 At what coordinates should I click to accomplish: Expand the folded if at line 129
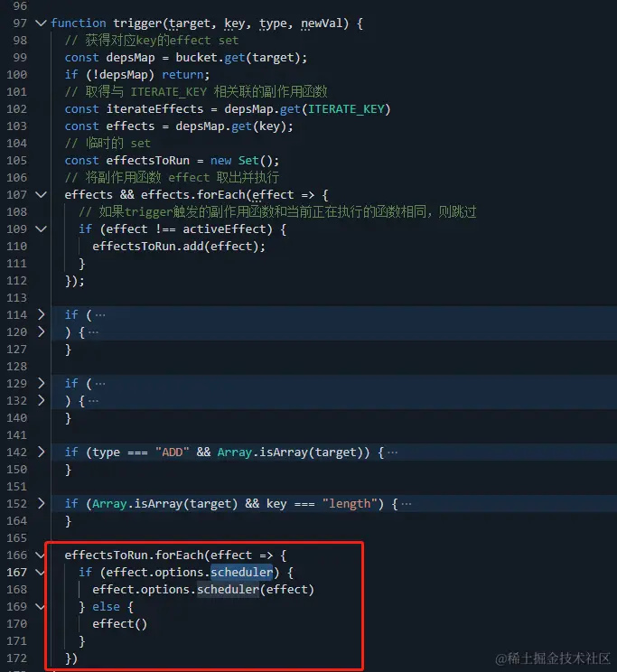tap(41, 384)
